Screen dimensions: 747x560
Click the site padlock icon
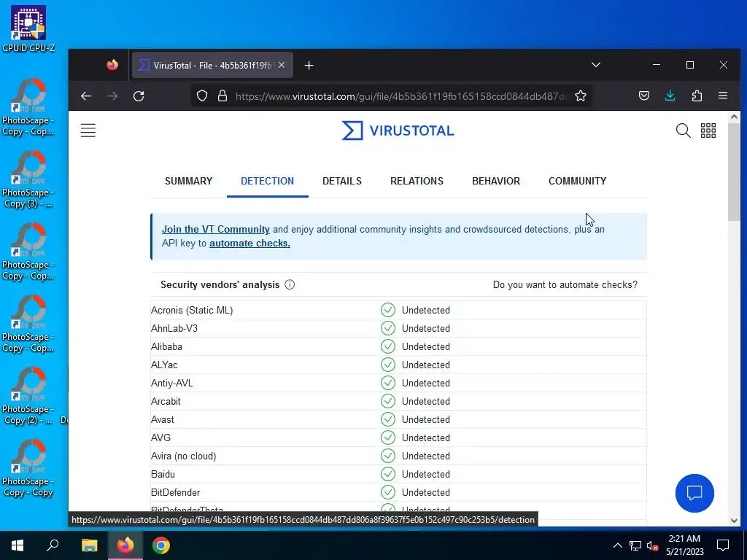click(222, 96)
